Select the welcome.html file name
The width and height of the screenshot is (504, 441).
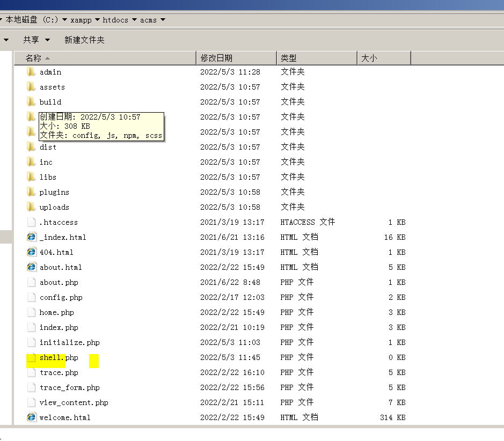pyautogui.click(x=65, y=417)
